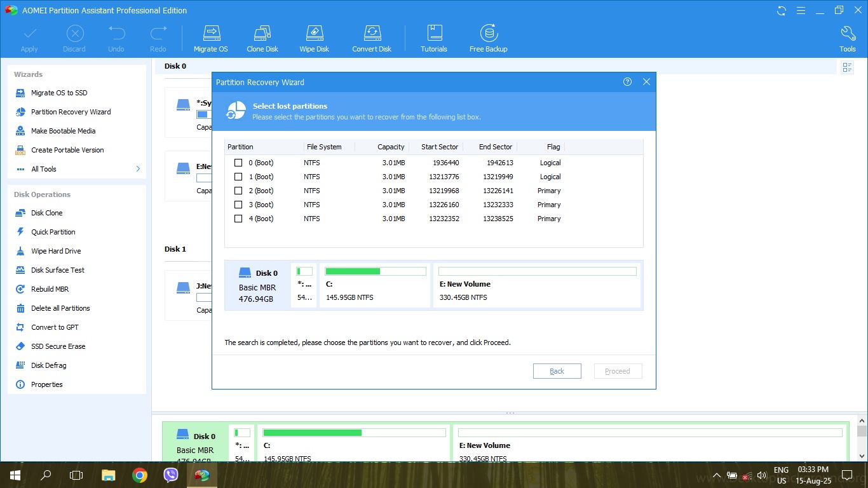Start Disk Surface Test

click(58, 270)
